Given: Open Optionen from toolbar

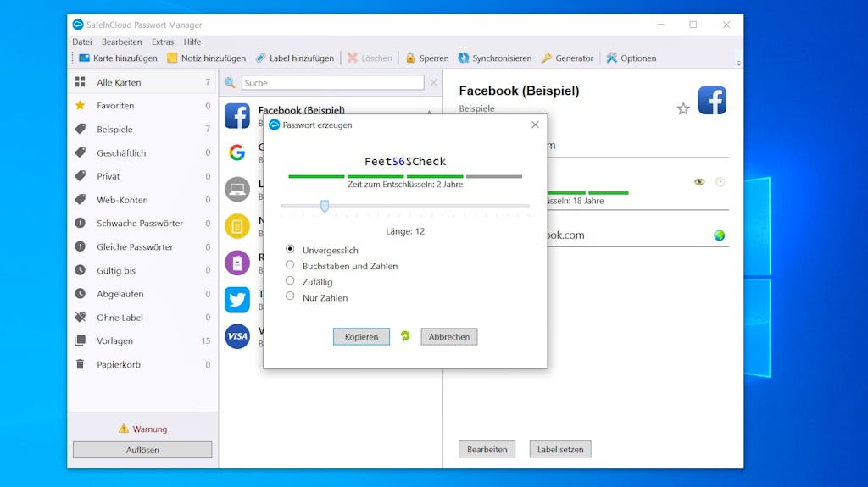Looking at the screenshot, I should (631, 58).
